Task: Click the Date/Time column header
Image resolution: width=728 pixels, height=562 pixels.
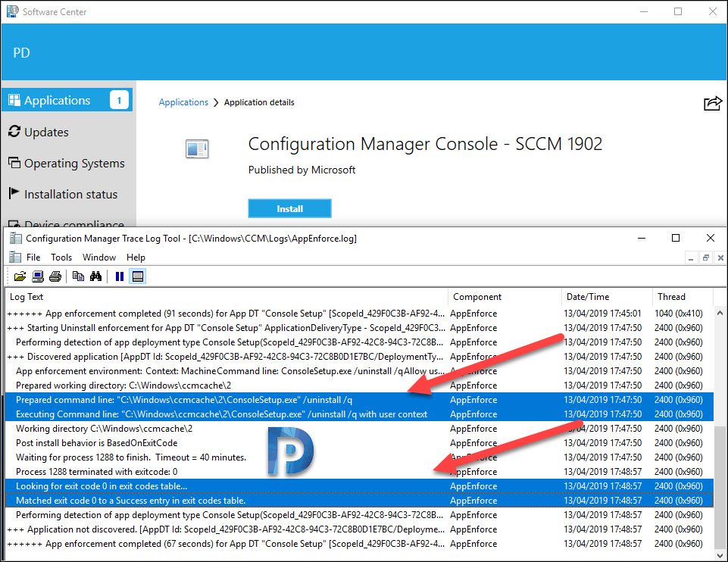Action: [607, 297]
